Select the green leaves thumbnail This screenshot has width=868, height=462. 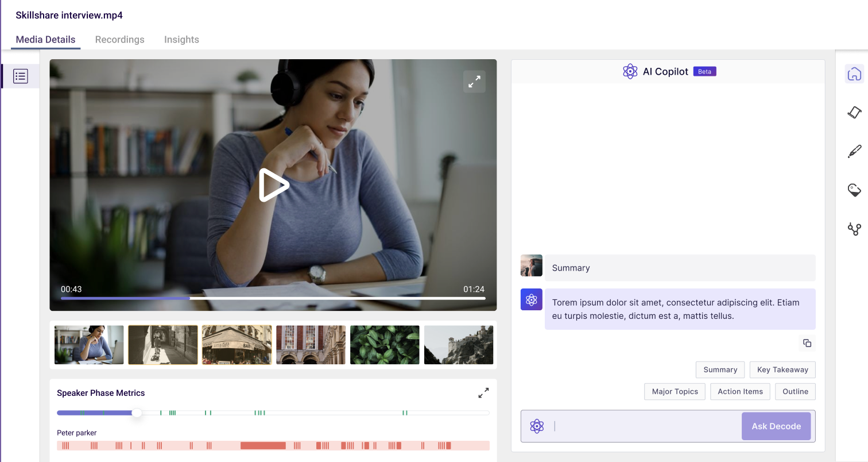[385, 345]
